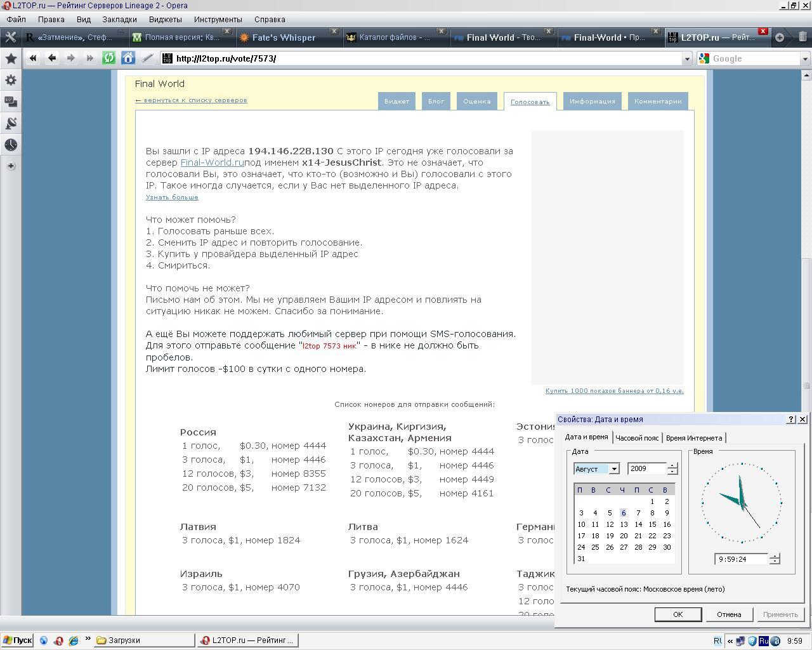The width and height of the screenshot is (812, 650).
Task: Go to the home page
Action: pos(128,58)
